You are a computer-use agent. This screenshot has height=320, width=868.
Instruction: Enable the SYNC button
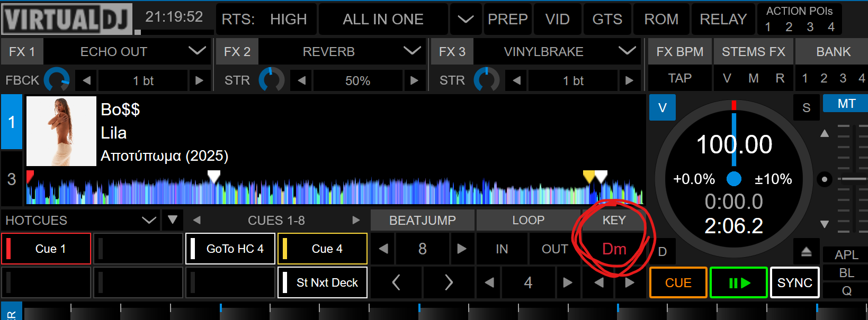click(x=794, y=283)
